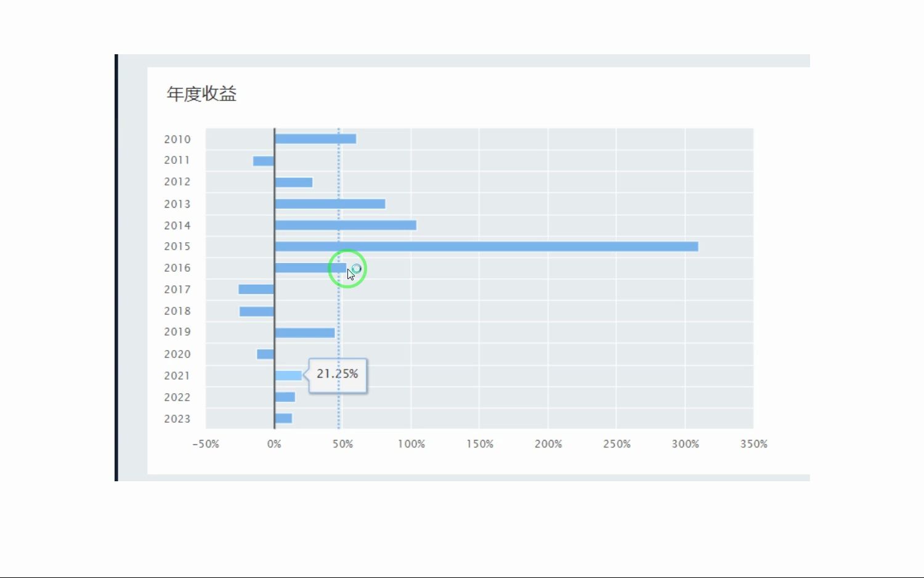Click the 2019 year axis label
This screenshot has width=924, height=578.
point(177,332)
